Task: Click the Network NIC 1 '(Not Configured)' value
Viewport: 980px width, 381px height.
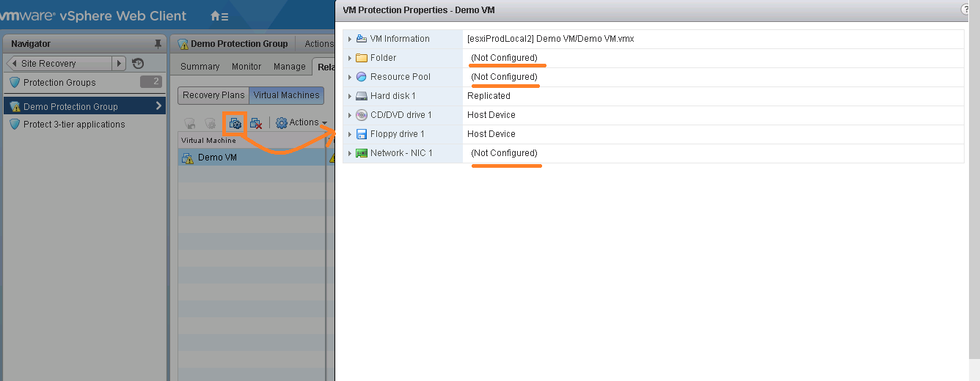Action: (x=504, y=153)
